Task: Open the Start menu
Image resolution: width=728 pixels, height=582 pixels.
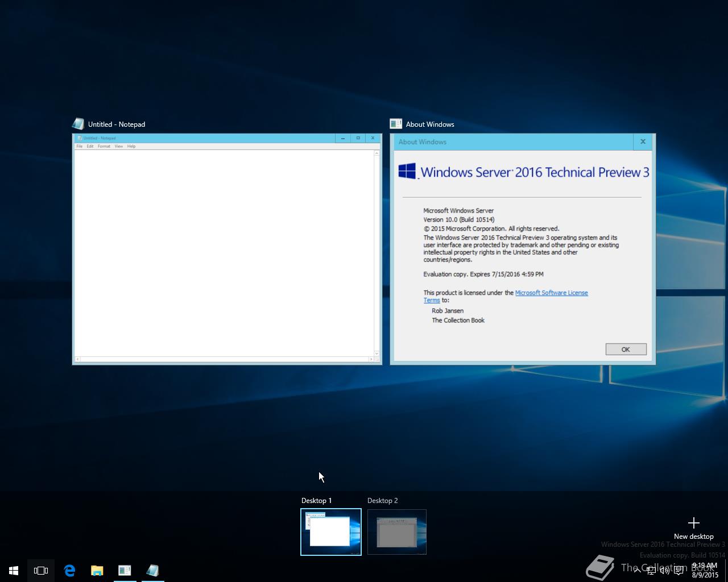Action: [14, 571]
